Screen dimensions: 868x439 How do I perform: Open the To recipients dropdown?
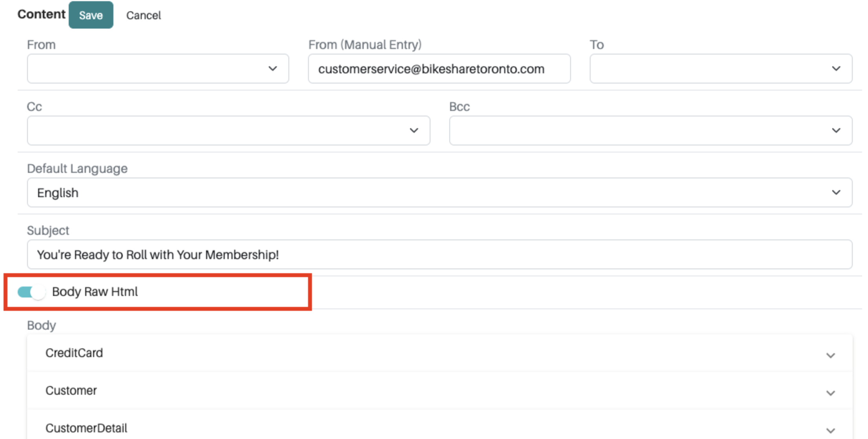pos(720,69)
